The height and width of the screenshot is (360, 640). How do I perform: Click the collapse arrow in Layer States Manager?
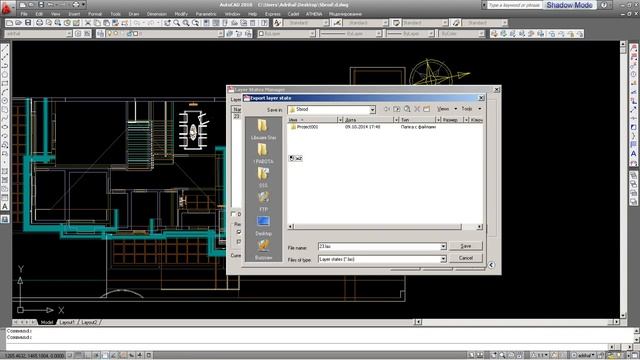point(491,265)
